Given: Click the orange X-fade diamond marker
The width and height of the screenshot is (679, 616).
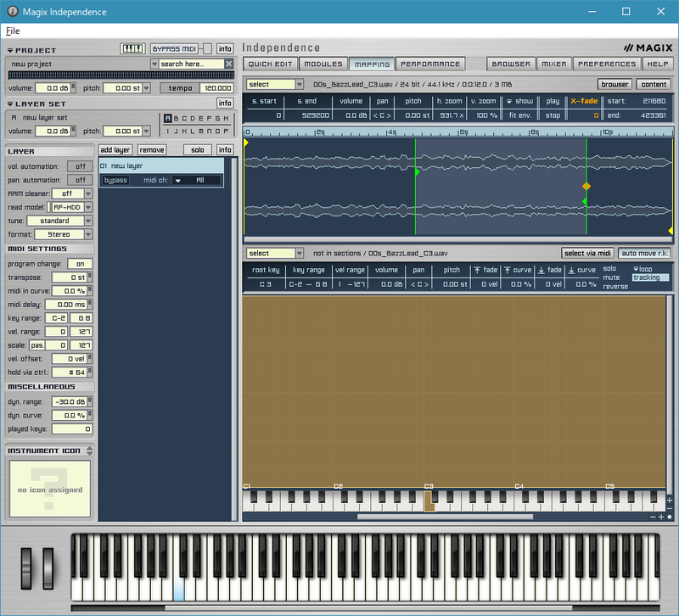Looking at the screenshot, I should [586, 186].
